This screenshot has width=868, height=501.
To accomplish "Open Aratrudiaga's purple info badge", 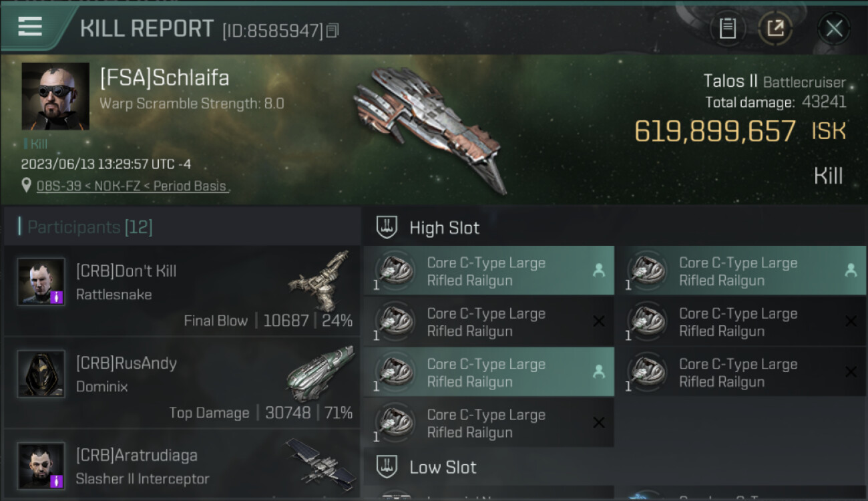I will [x=57, y=481].
